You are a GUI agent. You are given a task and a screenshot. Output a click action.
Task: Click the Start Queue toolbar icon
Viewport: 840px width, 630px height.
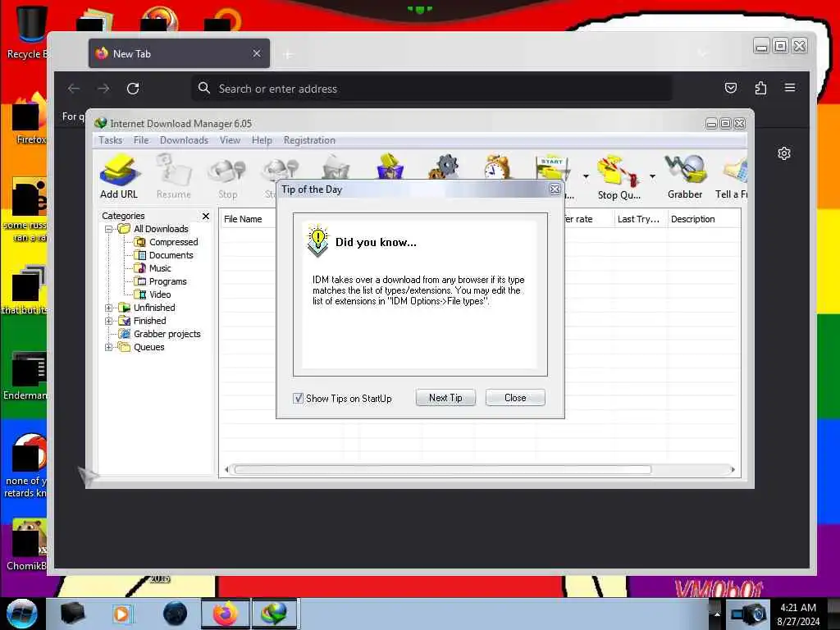(552, 168)
